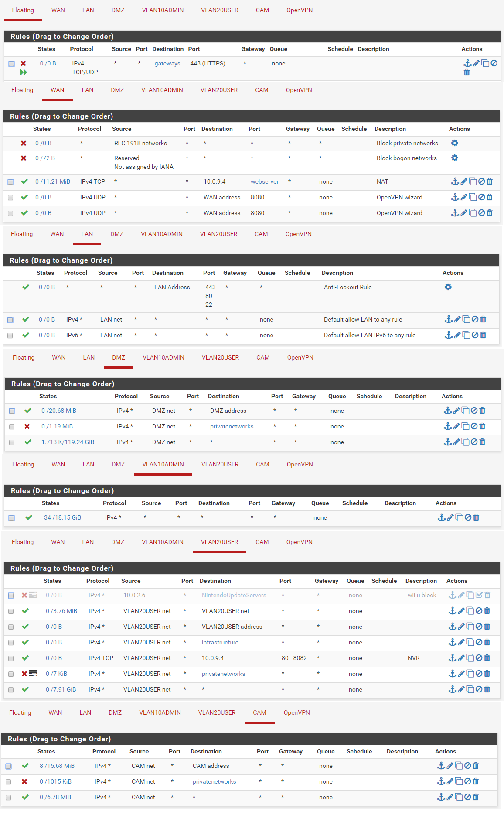Click the log icon on the VLAN20USER privatenetworks rule
The width and height of the screenshot is (504, 815).
pos(33,674)
